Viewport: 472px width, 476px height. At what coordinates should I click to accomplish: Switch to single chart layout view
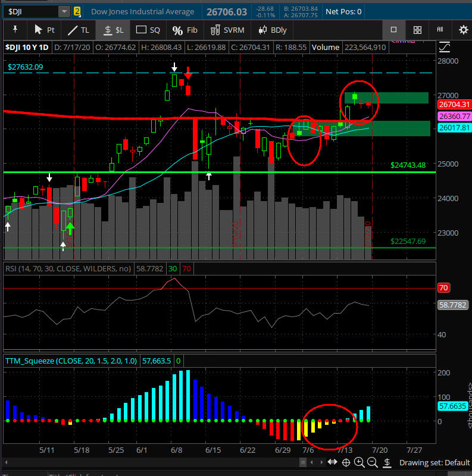pos(393,30)
